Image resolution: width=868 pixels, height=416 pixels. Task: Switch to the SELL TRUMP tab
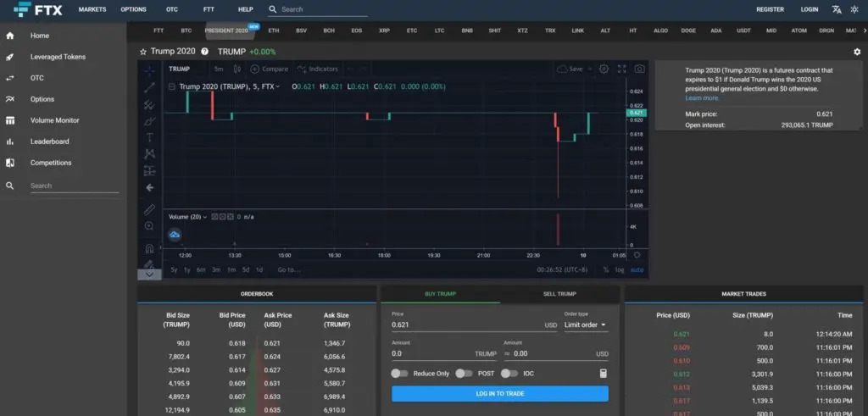coord(559,294)
